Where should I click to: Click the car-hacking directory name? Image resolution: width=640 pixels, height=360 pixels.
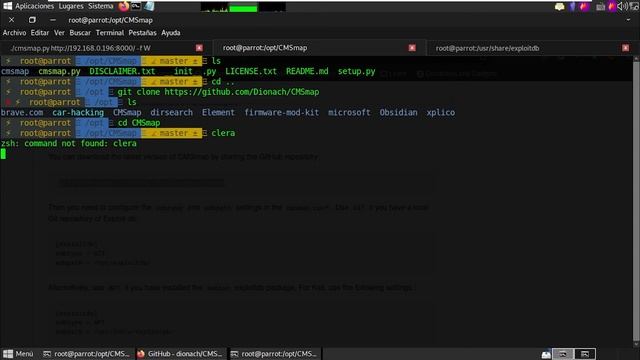(78, 113)
